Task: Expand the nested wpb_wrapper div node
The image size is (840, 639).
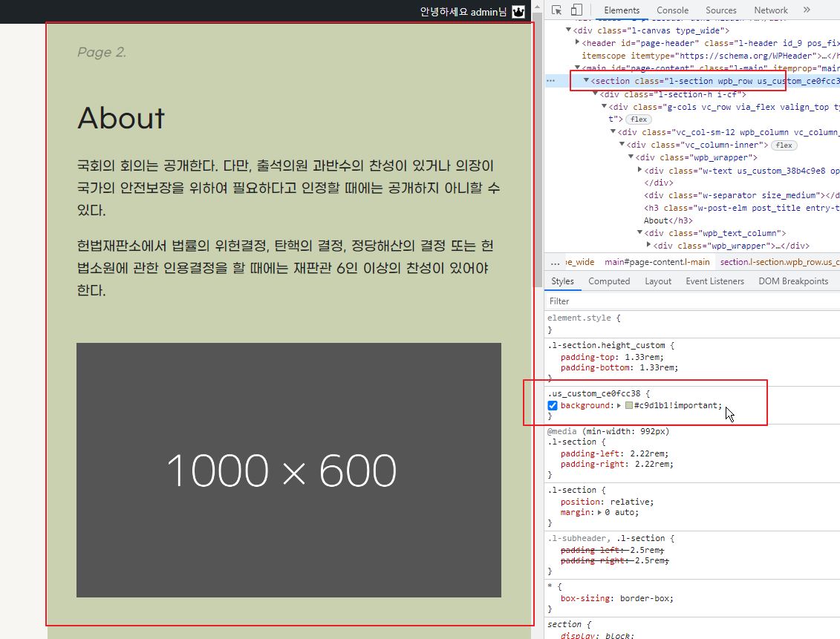Action: [x=648, y=245]
